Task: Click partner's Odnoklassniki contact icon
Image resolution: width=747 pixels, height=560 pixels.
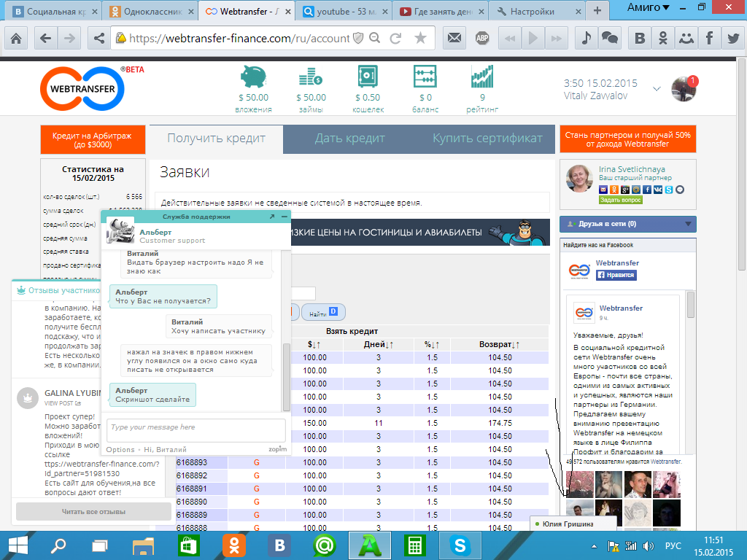Action: [614, 190]
